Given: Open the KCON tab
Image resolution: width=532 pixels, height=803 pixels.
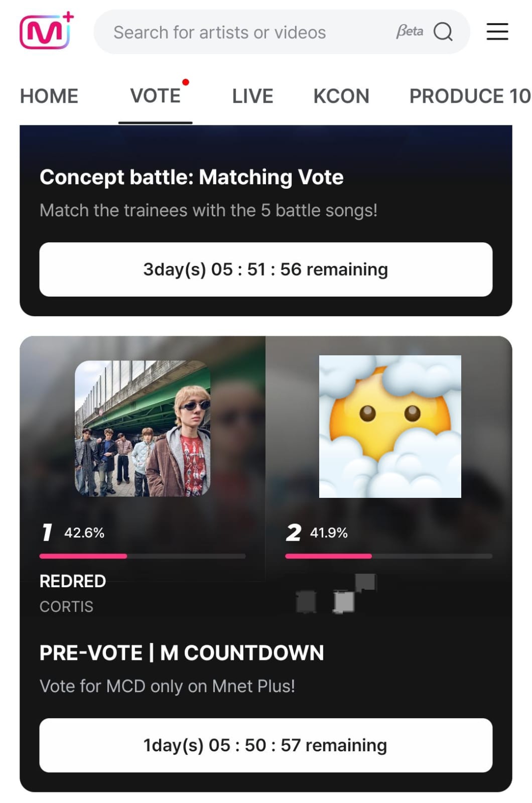Looking at the screenshot, I should coord(341,96).
